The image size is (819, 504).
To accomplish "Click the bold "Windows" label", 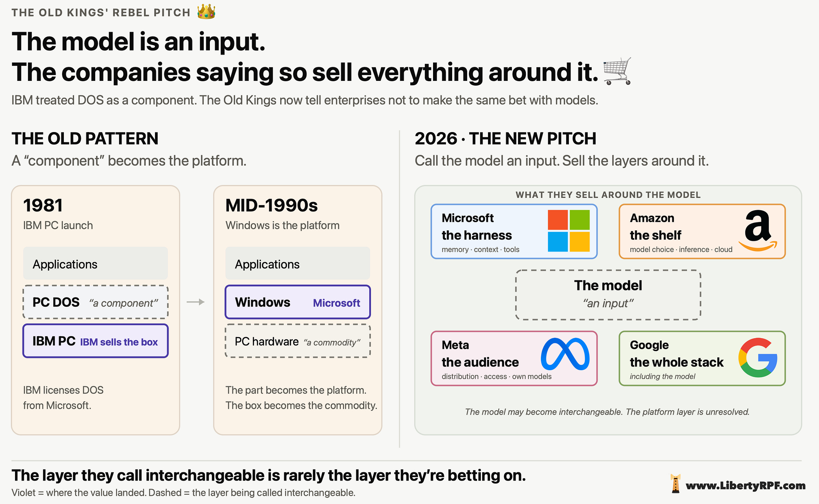I will pyautogui.click(x=263, y=302).
